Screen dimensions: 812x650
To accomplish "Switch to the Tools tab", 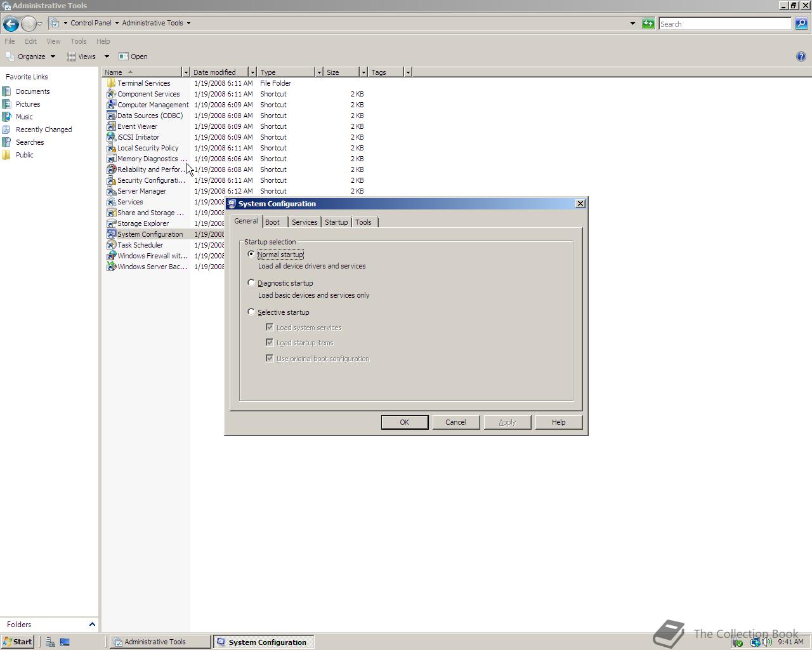I will click(363, 222).
